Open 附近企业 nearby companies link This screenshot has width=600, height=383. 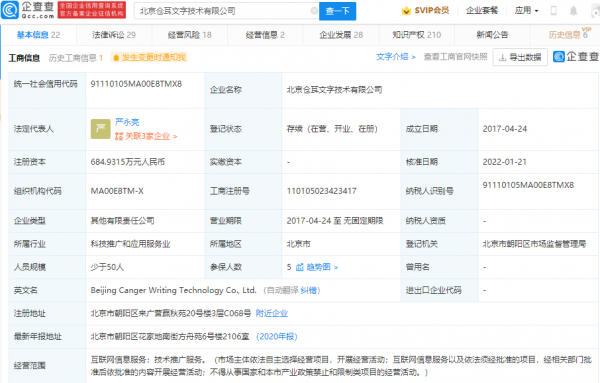(x=272, y=313)
